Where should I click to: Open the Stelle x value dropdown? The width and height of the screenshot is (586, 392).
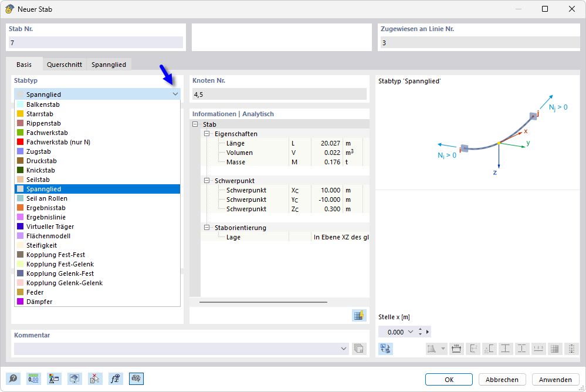[x=411, y=332]
